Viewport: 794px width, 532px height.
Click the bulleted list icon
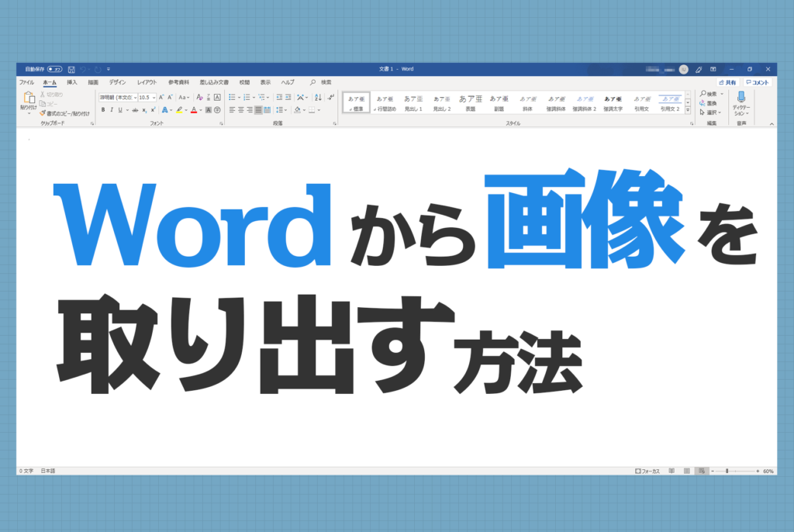click(232, 97)
